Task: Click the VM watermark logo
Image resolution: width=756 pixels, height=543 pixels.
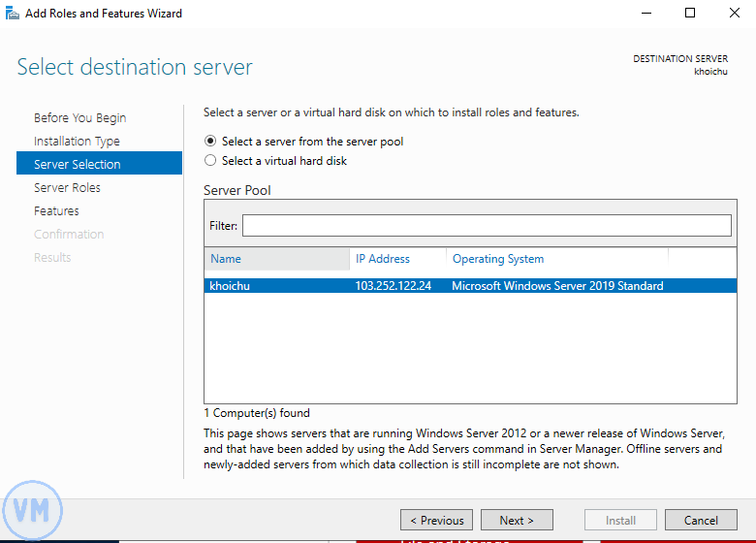Action: pos(32,510)
